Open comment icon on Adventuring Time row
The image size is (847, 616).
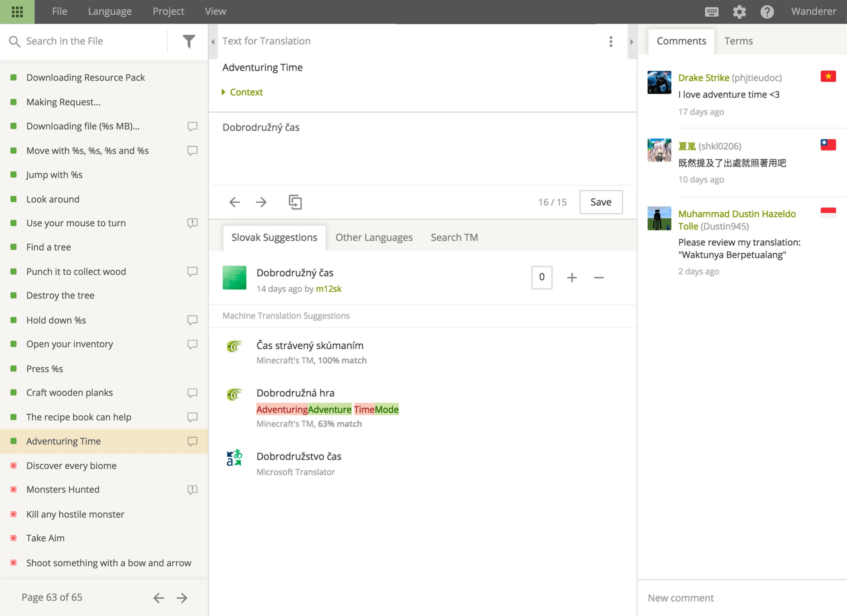[x=192, y=441]
